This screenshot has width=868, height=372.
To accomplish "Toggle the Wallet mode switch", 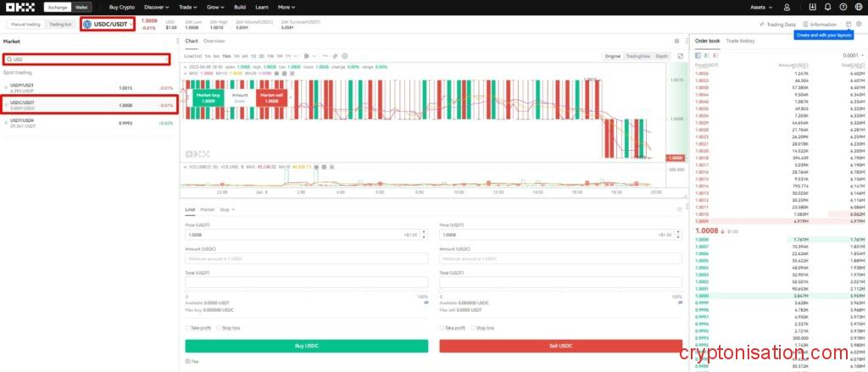I will coord(82,7).
